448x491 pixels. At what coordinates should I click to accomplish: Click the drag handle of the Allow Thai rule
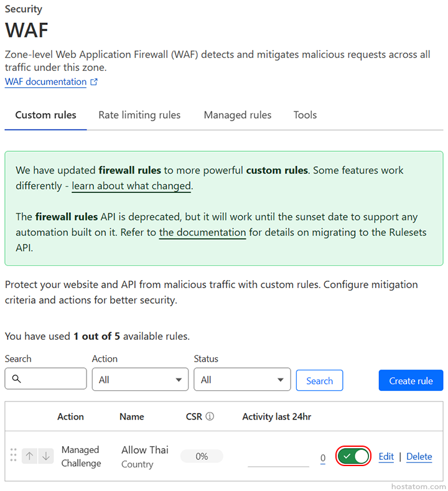13,456
